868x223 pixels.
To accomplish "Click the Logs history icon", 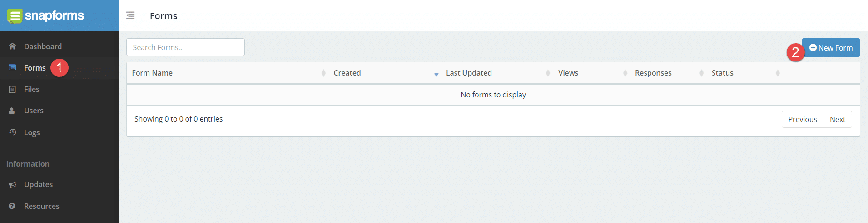I will click(12, 132).
